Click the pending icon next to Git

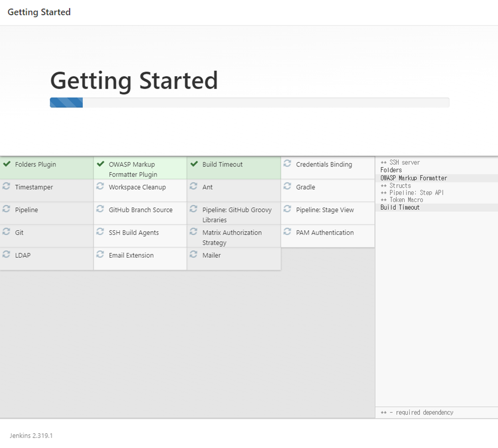6,232
